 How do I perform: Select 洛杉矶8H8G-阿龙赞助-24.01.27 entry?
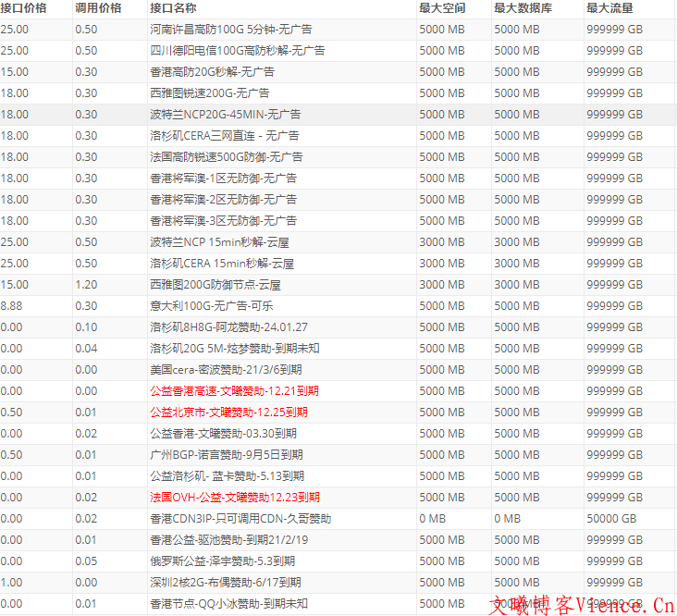[228, 327]
